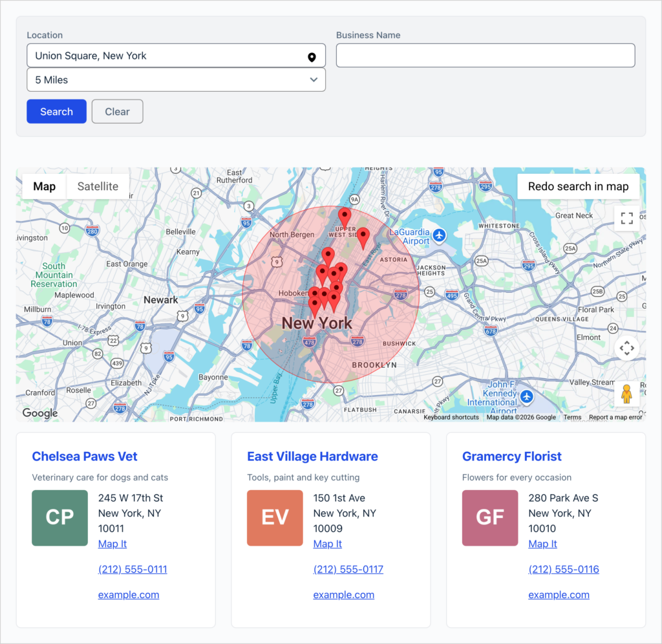Image resolution: width=662 pixels, height=644 pixels.
Task: Open the Gramercy Florist title link
Action: tap(512, 456)
